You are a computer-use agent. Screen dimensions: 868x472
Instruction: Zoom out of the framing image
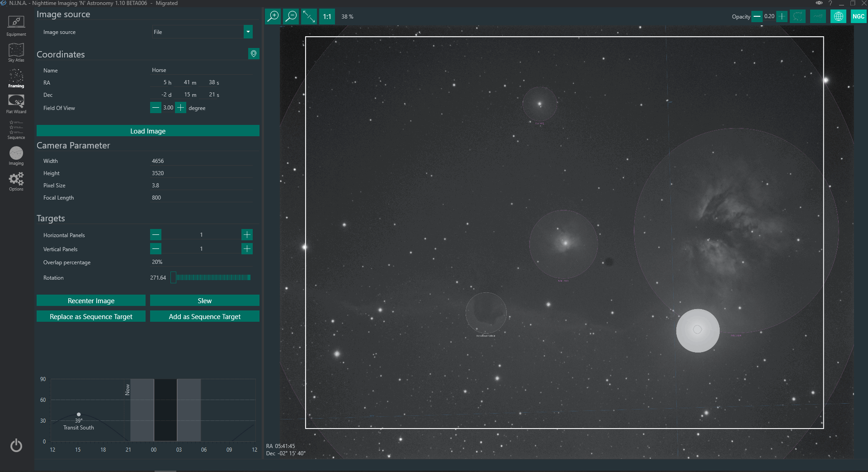(291, 17)
